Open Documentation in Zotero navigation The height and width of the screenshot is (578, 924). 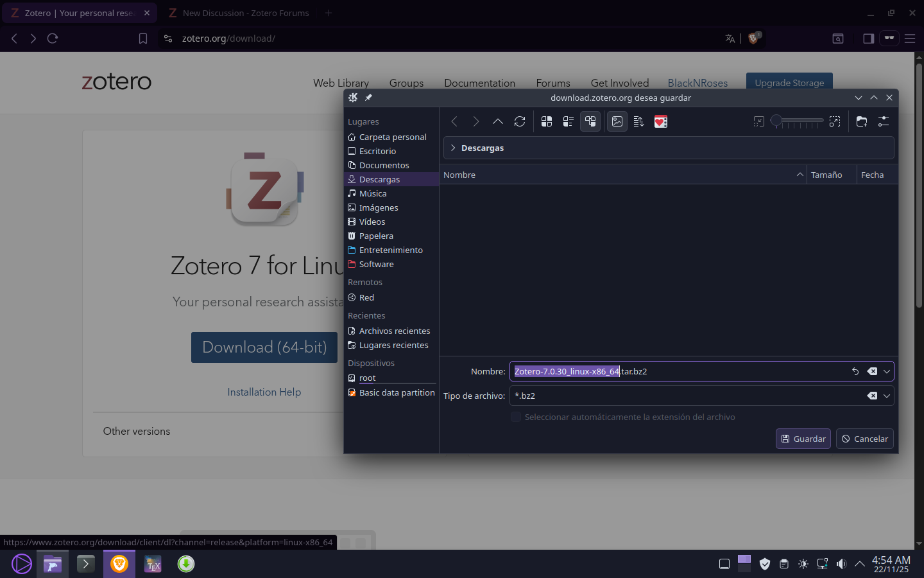coord(479,83)
